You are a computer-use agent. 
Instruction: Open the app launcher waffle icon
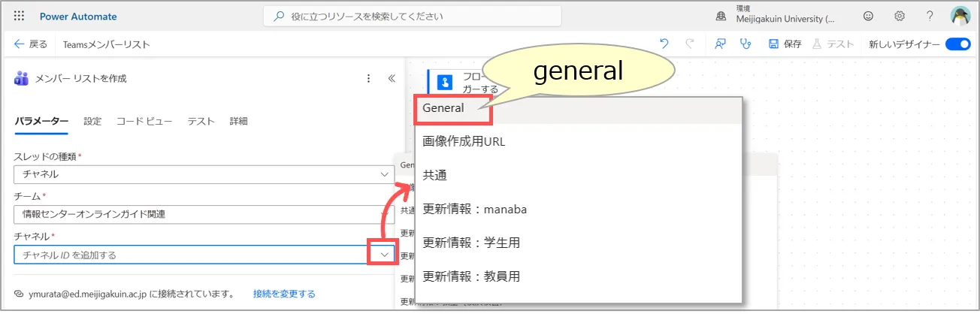coord(19,16)
